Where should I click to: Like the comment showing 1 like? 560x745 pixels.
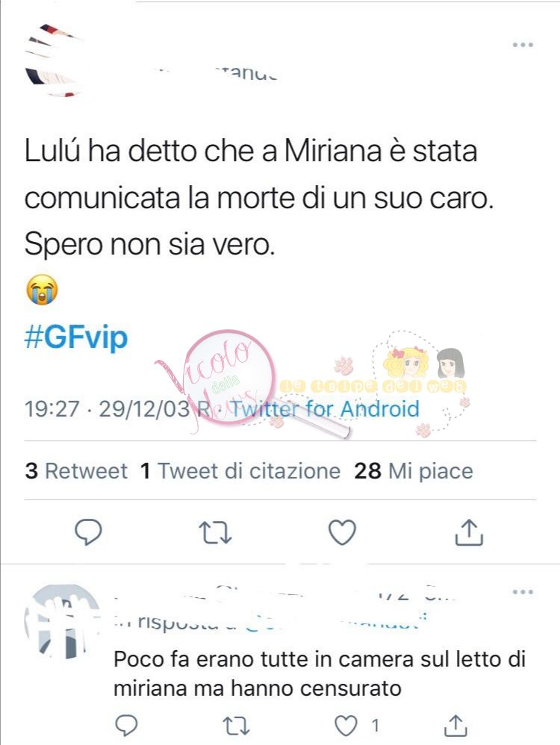pos(346,725)
